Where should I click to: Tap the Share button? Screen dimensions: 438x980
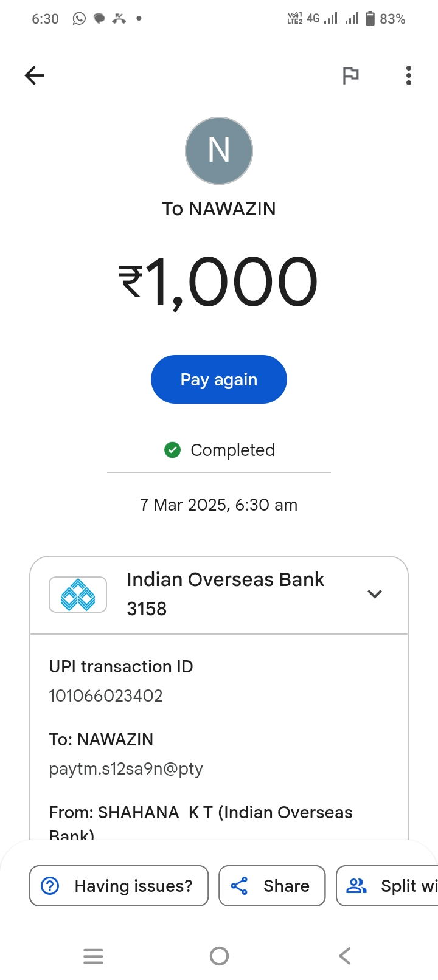[272, 886]
